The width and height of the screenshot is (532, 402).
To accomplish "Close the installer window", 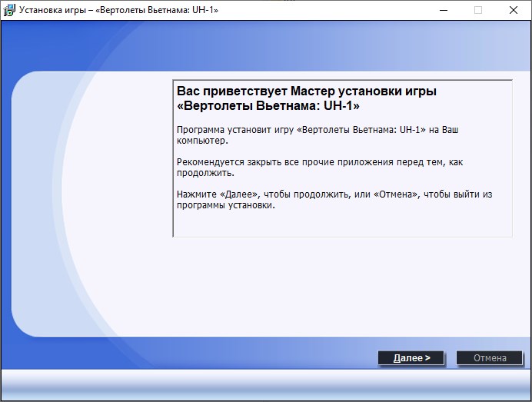I will (x=514, y=10).
